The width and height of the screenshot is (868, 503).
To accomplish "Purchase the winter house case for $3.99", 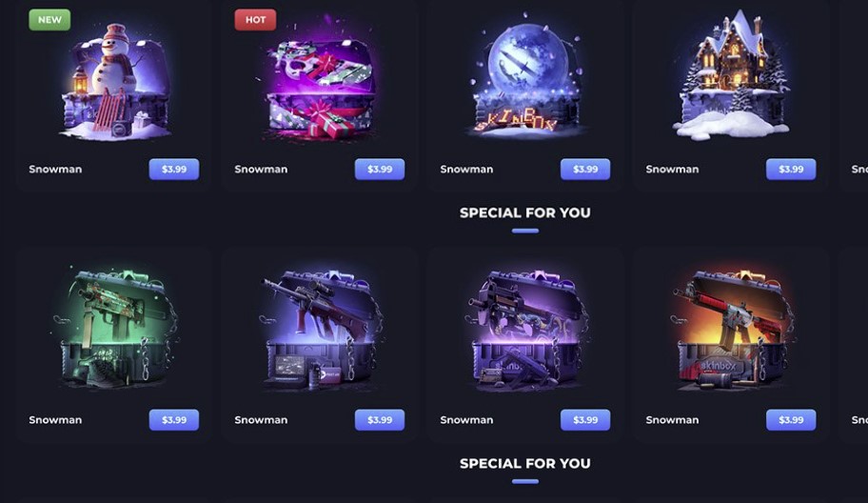I will 791,170.
